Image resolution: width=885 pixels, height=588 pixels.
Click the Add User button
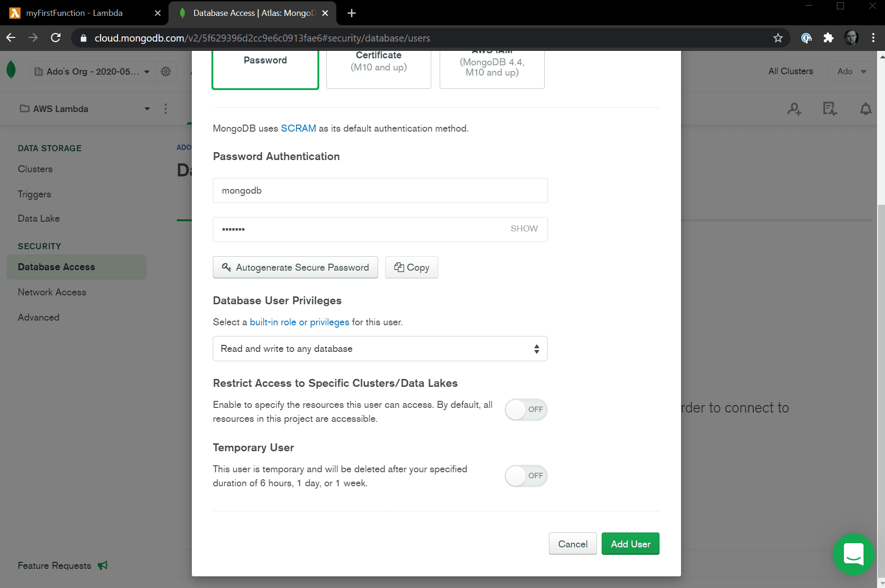pyautogui.click(x=630, y=544)
